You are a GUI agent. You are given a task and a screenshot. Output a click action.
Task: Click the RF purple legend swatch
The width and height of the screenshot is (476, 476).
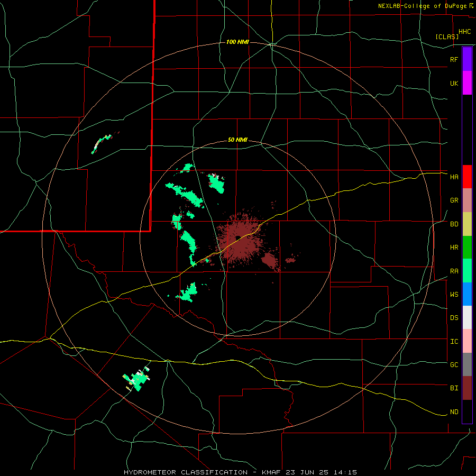[467, 59]
